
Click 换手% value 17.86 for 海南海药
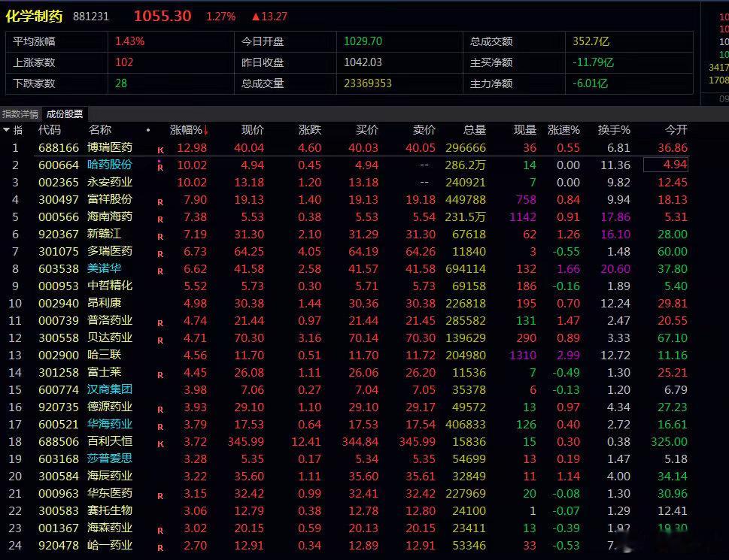[x=615, y=216]
